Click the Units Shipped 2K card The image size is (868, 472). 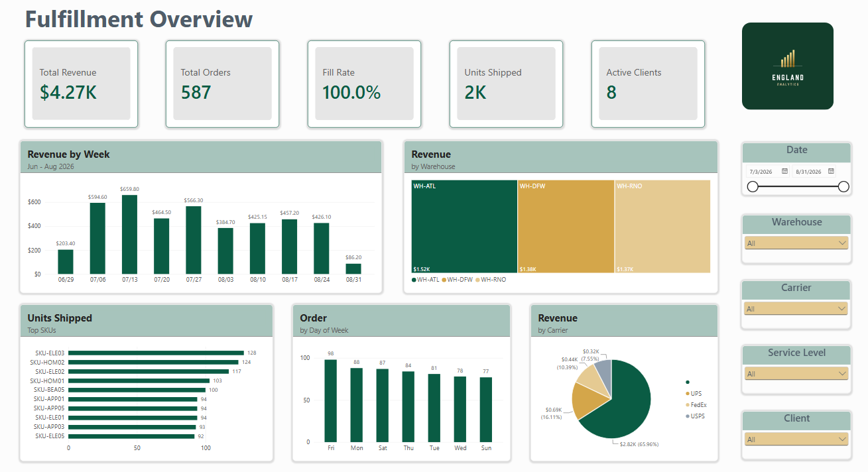pos(506,84)
